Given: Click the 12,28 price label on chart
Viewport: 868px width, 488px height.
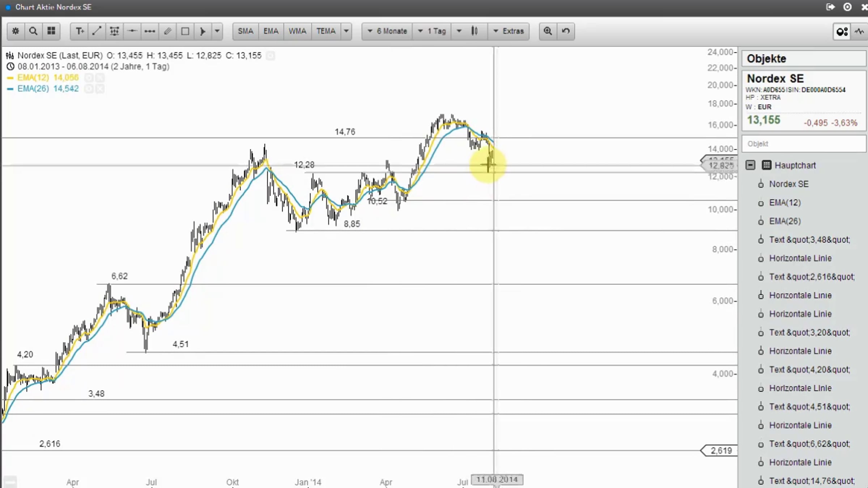Looking at the screenshot, I should pos(304,165).
